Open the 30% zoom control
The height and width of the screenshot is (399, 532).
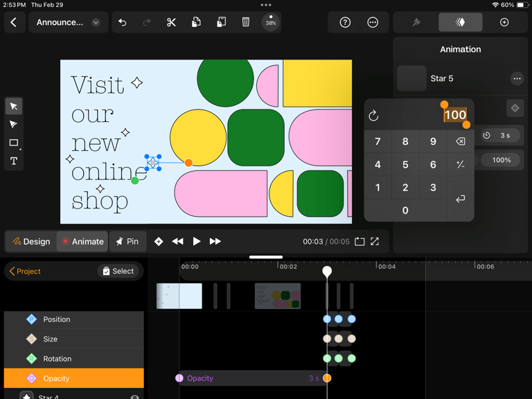coord(270,22)
